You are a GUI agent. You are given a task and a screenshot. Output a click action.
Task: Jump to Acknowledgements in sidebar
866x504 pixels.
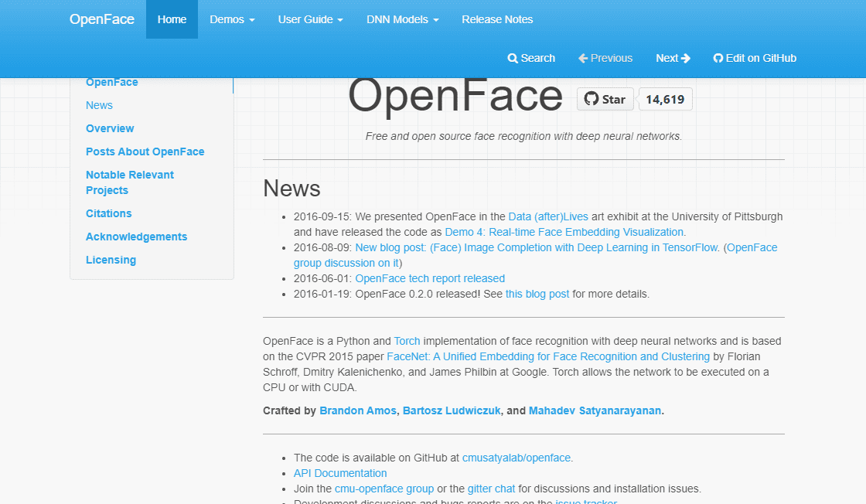pos(136,237)
